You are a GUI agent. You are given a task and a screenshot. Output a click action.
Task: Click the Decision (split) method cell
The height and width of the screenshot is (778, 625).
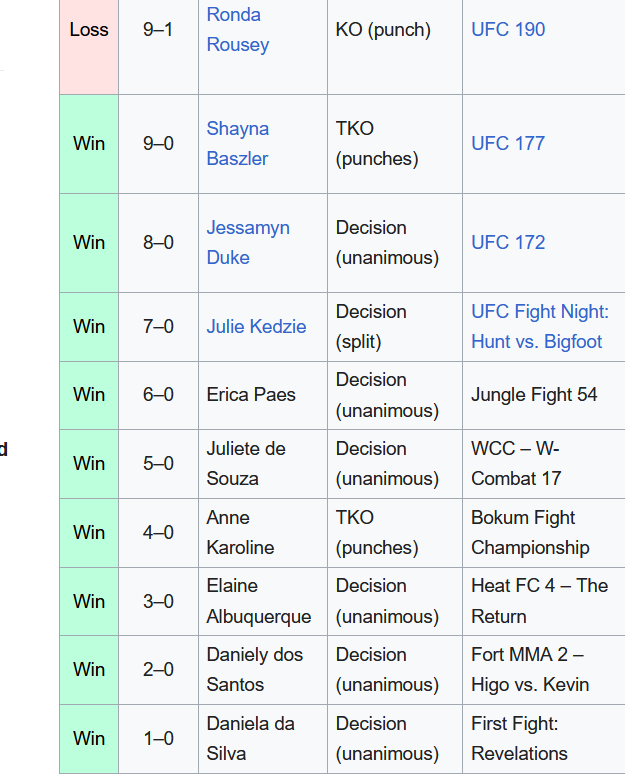(395, 327)
